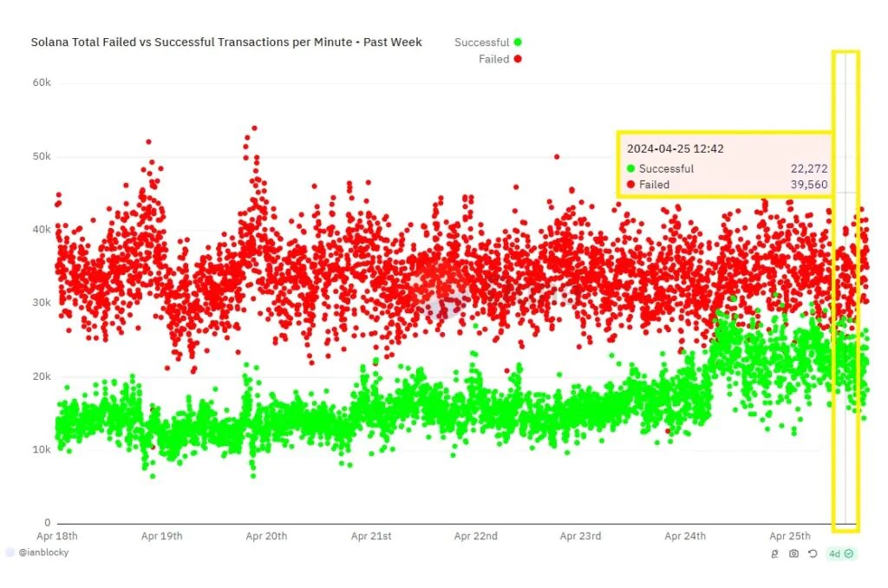Click the 4d data freshness badge

tap(841, 553)
